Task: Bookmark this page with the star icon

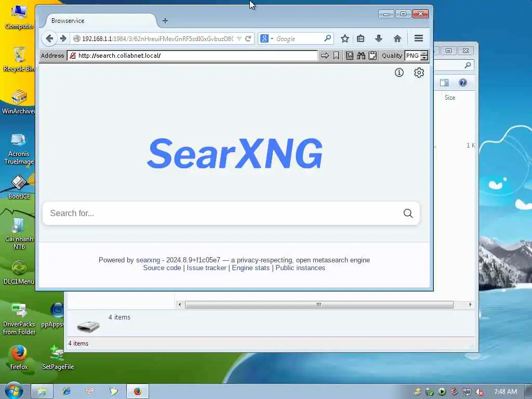Action: [345, 38]
